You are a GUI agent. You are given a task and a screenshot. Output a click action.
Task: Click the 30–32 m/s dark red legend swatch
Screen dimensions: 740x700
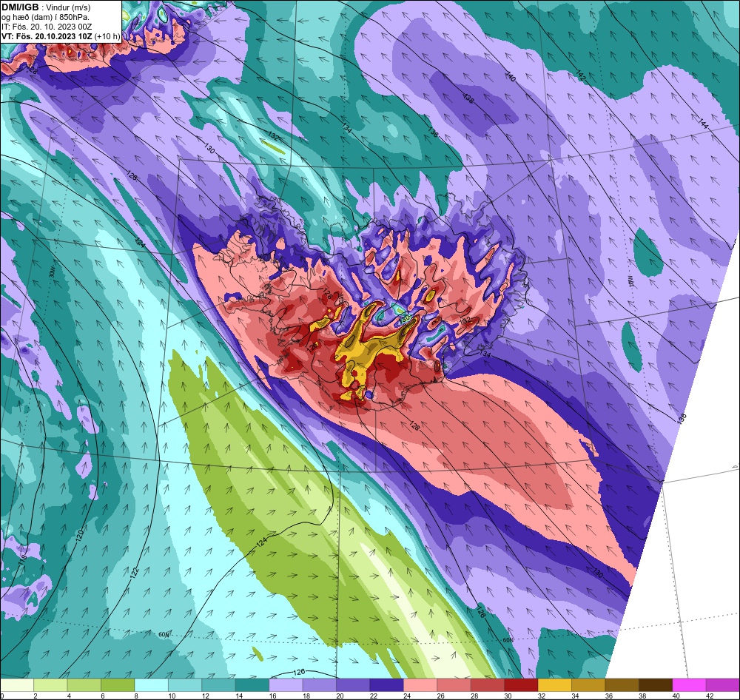(521, 685)
